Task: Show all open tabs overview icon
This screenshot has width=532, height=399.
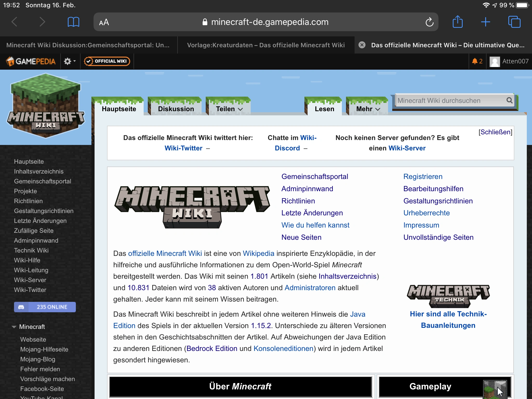Action: [x=514, y=22]
